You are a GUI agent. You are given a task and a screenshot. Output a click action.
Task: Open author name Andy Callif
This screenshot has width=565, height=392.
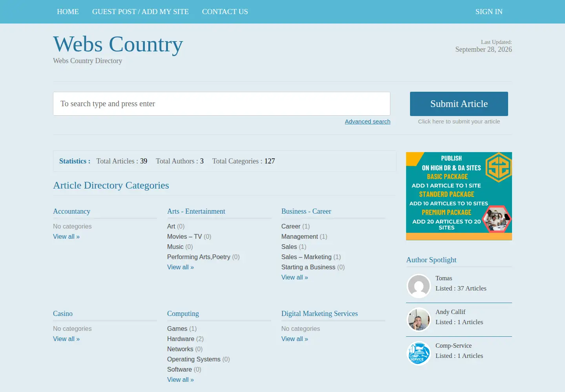click(x=450, y=312)
